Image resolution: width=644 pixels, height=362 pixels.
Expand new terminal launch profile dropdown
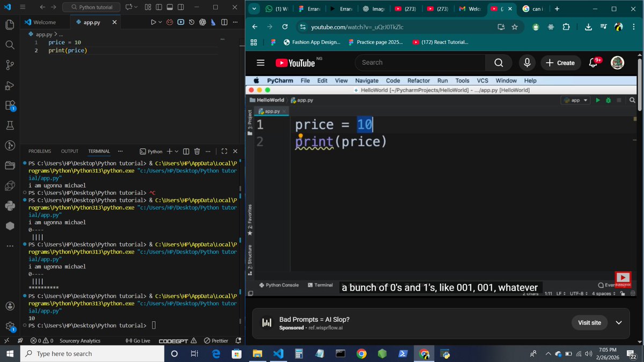[176, 151]
